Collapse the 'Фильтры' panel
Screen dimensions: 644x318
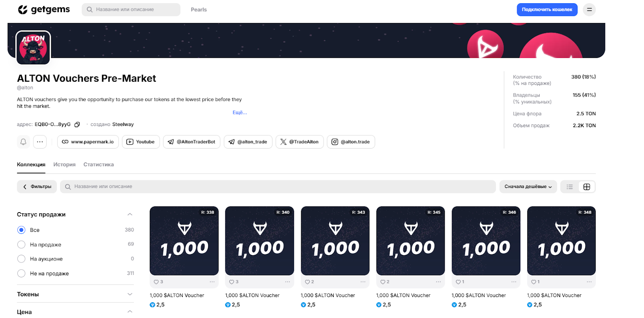tap(37, 187)
